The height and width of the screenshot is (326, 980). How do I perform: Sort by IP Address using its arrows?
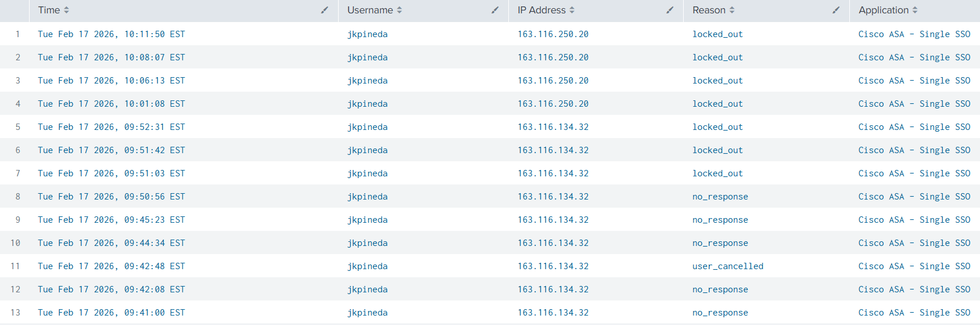click(572, 10)
